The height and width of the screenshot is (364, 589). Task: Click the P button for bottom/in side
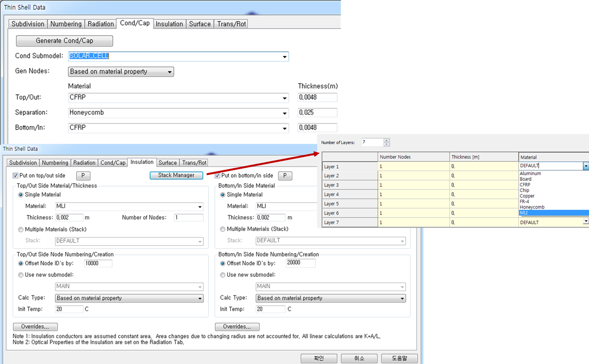(285, 176)
